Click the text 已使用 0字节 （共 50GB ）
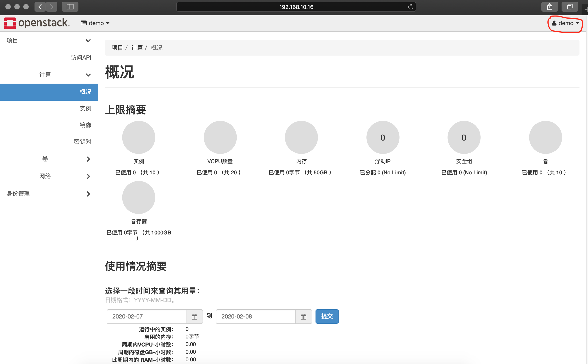 [x=300, y=173]
